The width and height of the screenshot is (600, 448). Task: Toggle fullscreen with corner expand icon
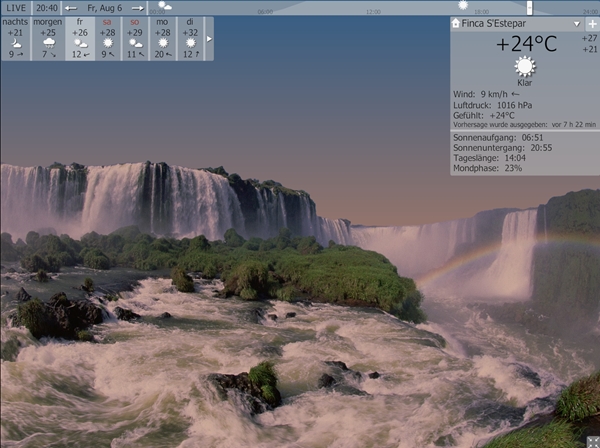click(593, 441)
